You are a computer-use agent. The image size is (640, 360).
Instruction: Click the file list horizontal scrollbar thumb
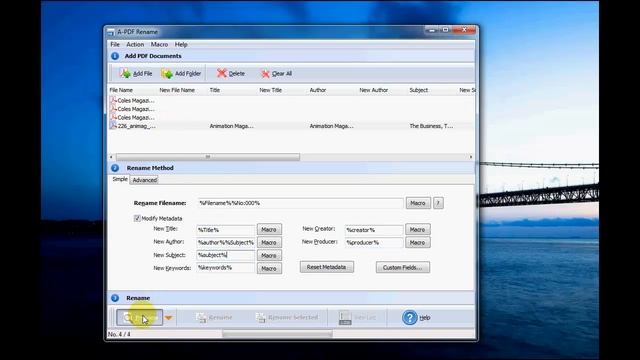click(208, 157)
